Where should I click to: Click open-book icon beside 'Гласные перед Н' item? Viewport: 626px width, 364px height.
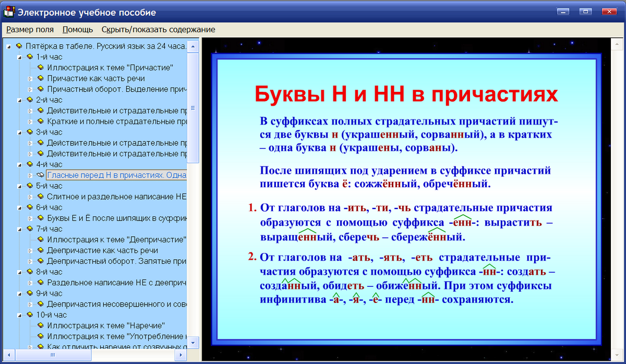click(41, 175)
